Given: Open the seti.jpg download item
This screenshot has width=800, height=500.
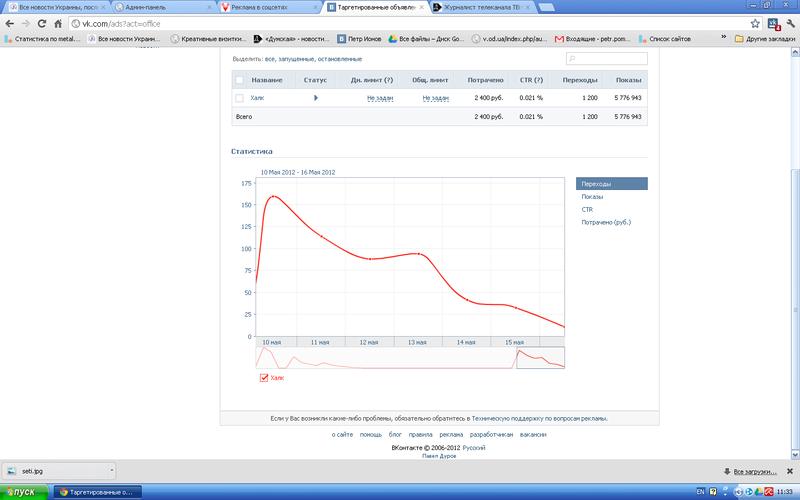Looking at the screenshot, I should (55, 471).
